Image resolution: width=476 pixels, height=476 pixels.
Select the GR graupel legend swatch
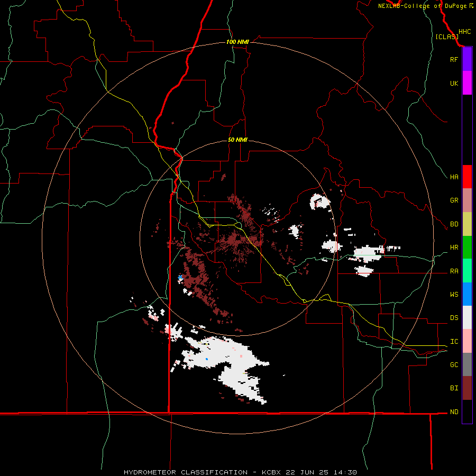pyautogui.click(x=467, y=200)
